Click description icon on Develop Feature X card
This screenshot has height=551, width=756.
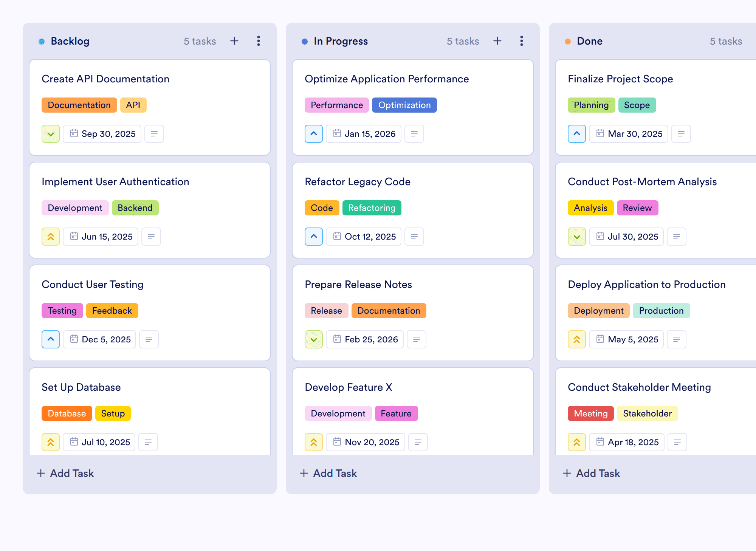coord(418,442)
